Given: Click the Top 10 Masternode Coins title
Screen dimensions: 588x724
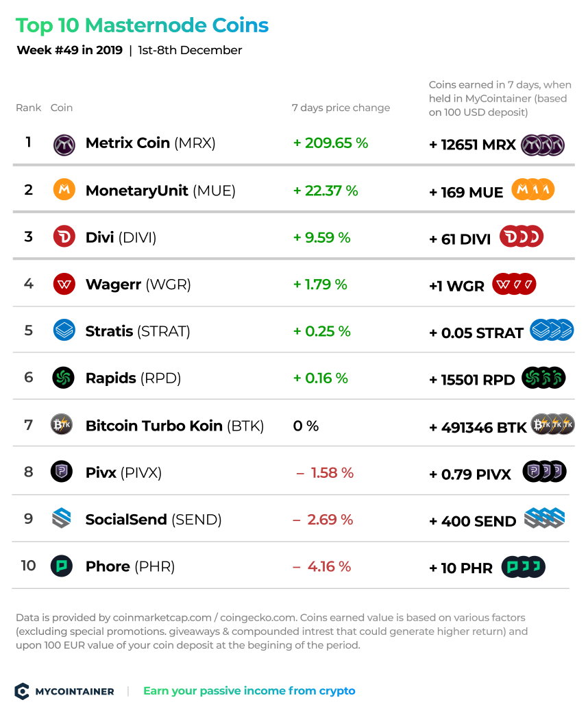Looking at the screenshot, I should coord(142,25).
